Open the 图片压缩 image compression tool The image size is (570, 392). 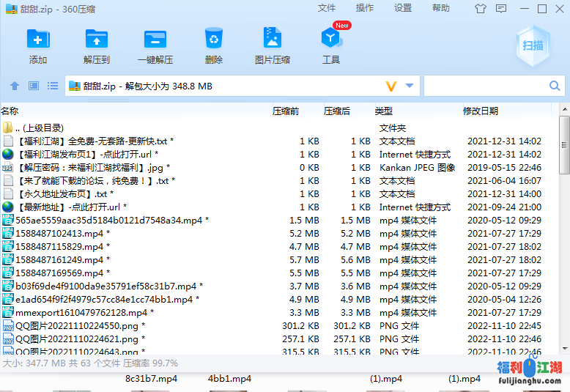coord(273,39)
